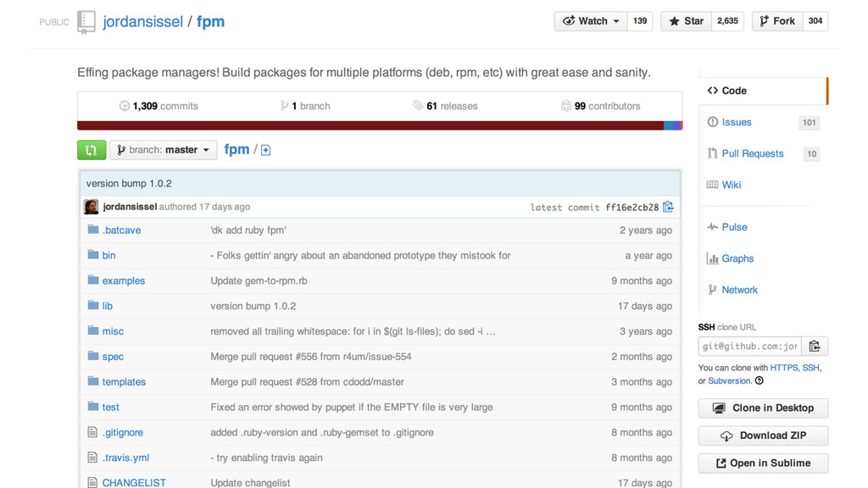Open the 'Update gem-to-rpm.rb' commit message

click(259, 280)
